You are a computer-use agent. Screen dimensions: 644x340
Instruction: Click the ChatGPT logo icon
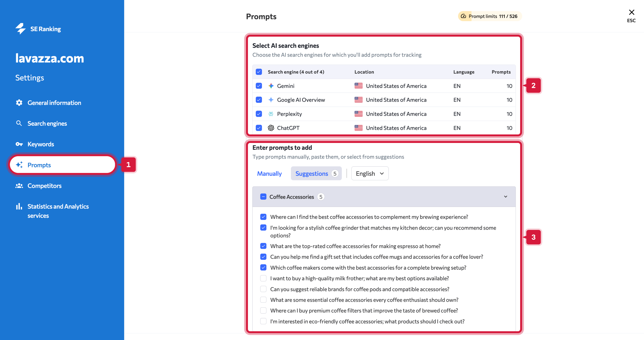click(x=271, y=128)
